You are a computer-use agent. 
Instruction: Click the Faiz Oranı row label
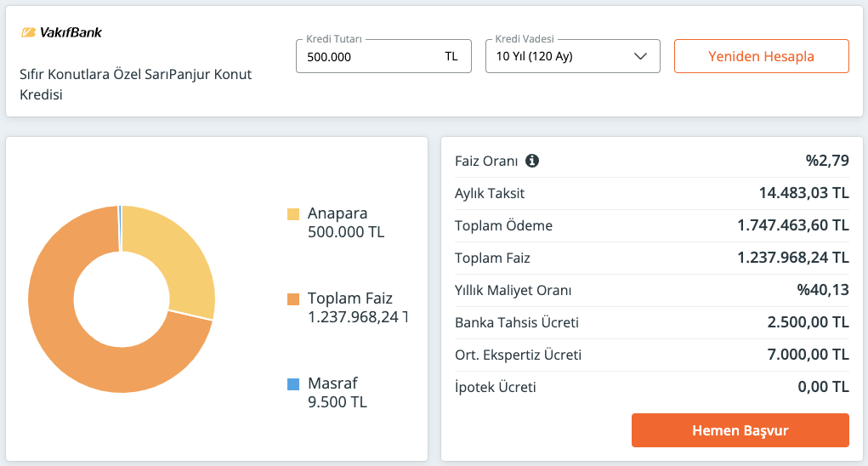coord(486,161)
